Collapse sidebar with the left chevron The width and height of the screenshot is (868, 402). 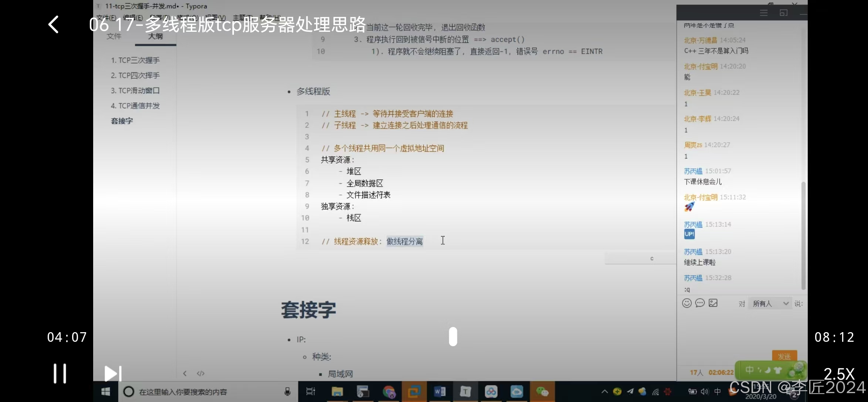(x=185, y=373)
